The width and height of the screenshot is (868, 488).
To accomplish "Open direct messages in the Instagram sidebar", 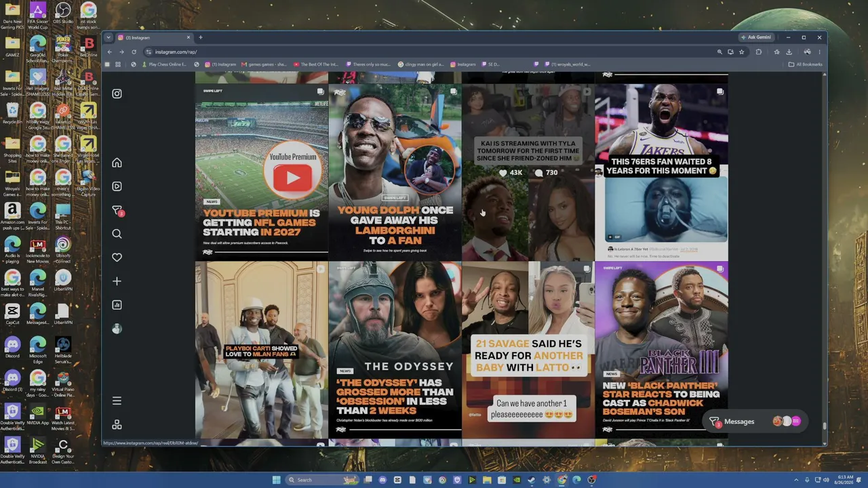I will click(x=117, y=211).
